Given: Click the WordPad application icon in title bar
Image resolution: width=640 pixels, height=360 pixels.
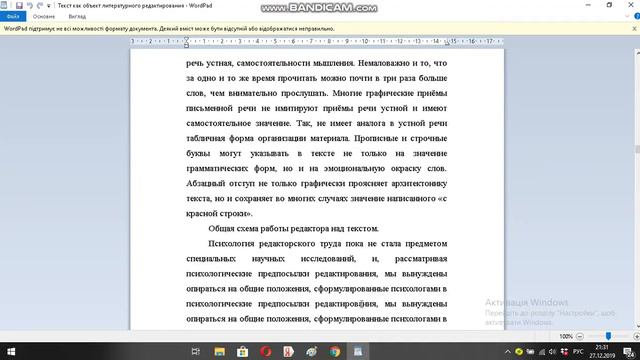Looking at the screenshot, I should (x=4, y=5).
